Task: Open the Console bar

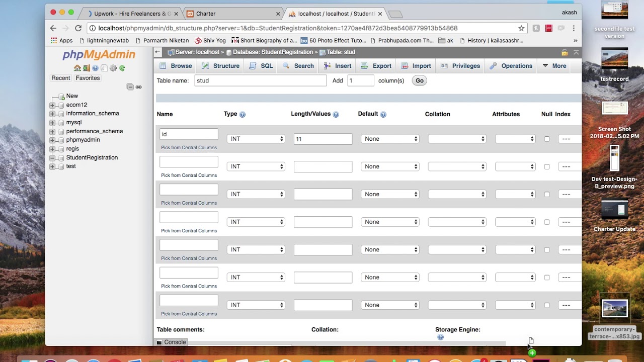Action: (171, 342)
